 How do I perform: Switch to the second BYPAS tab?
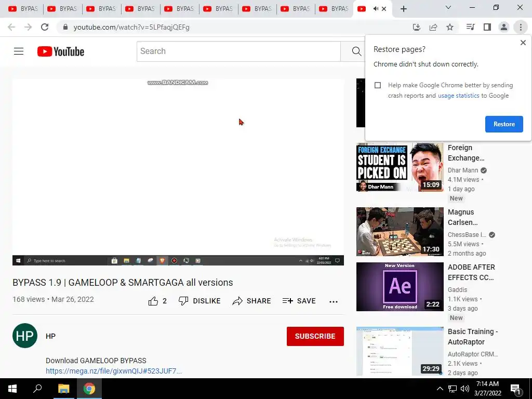pos(62,9)
